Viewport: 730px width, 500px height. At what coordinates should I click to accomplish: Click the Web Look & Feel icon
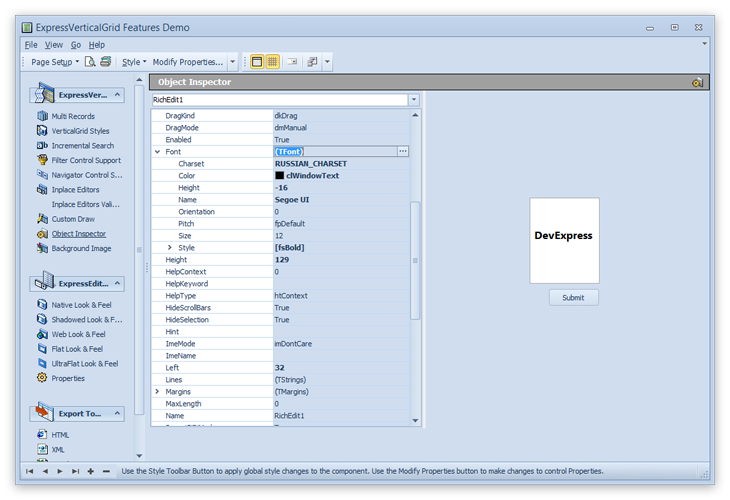(42, 334)
